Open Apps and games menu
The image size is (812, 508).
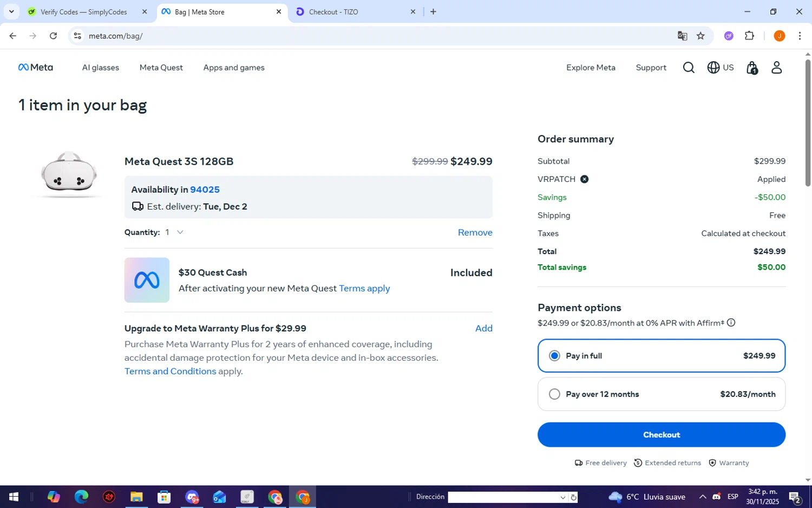[234, 68]
